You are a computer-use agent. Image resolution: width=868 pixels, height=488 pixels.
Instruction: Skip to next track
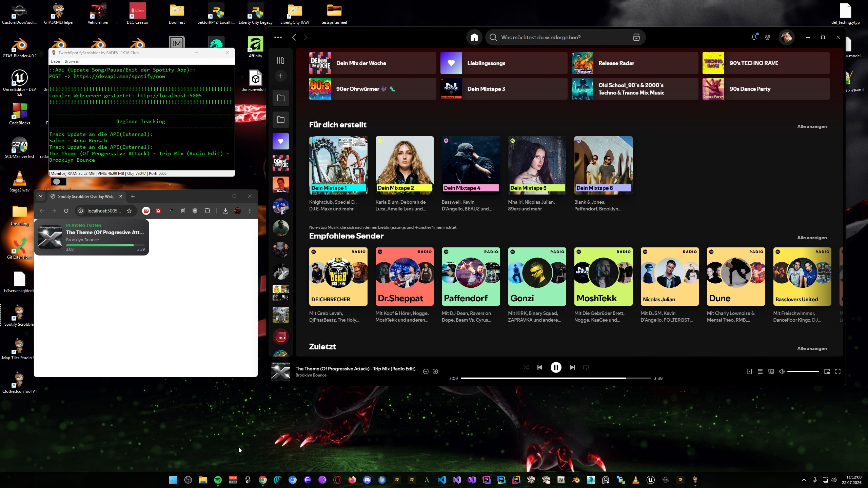coord(572,367)
